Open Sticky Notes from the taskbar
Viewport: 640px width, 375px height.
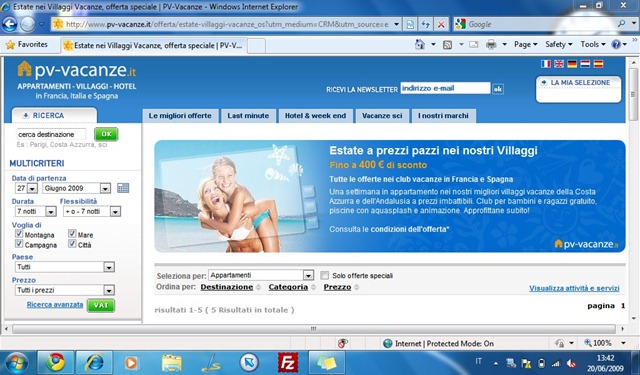(326, 362)
